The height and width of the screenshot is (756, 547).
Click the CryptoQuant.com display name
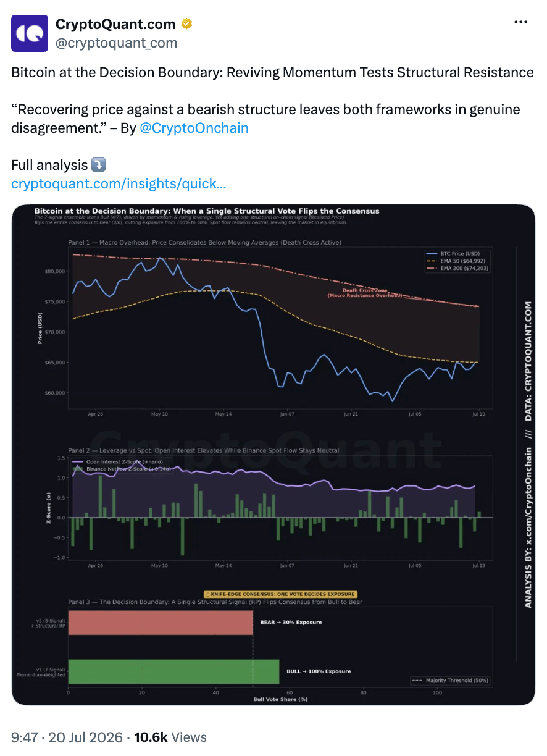[115, 25]
